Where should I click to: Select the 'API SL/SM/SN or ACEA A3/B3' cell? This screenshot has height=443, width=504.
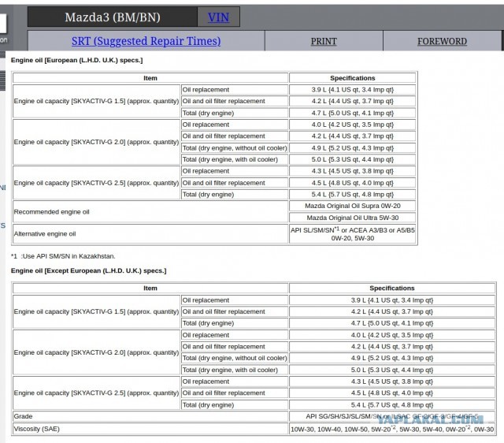coord(353,234)
